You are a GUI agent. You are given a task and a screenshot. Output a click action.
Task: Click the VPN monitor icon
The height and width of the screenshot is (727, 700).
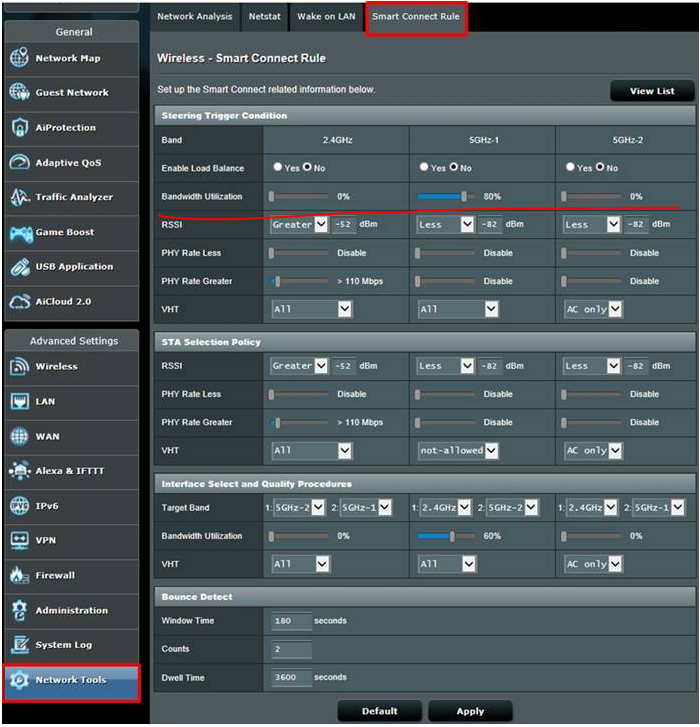(x=19, y=540)
